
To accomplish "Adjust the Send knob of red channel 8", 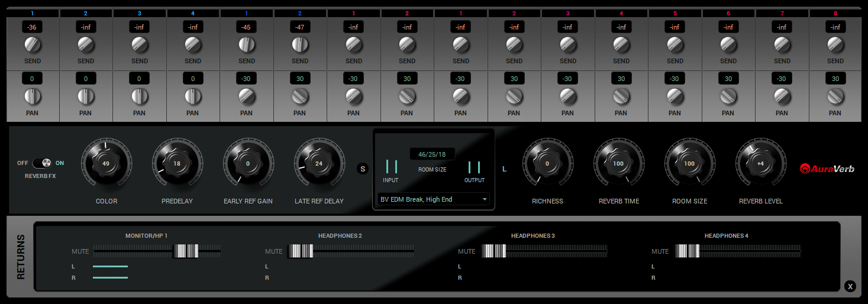I will (835, 45).
